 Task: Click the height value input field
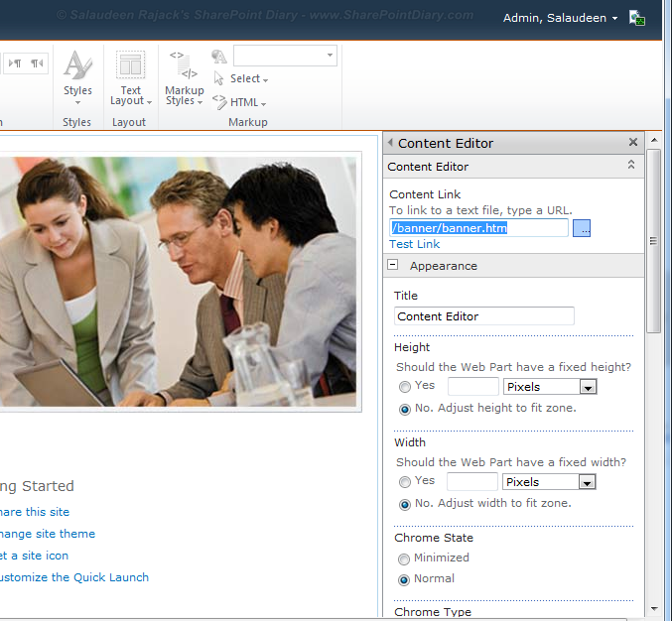tap(473, 386)
